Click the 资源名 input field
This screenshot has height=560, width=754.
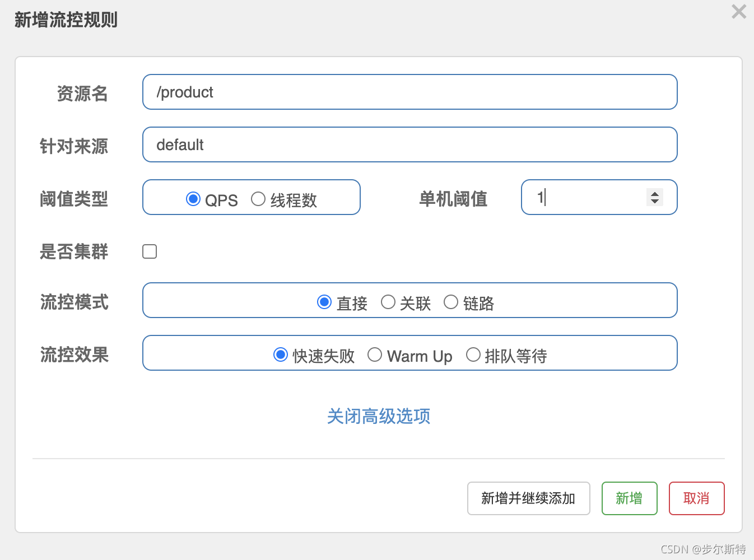click(409, 92)
